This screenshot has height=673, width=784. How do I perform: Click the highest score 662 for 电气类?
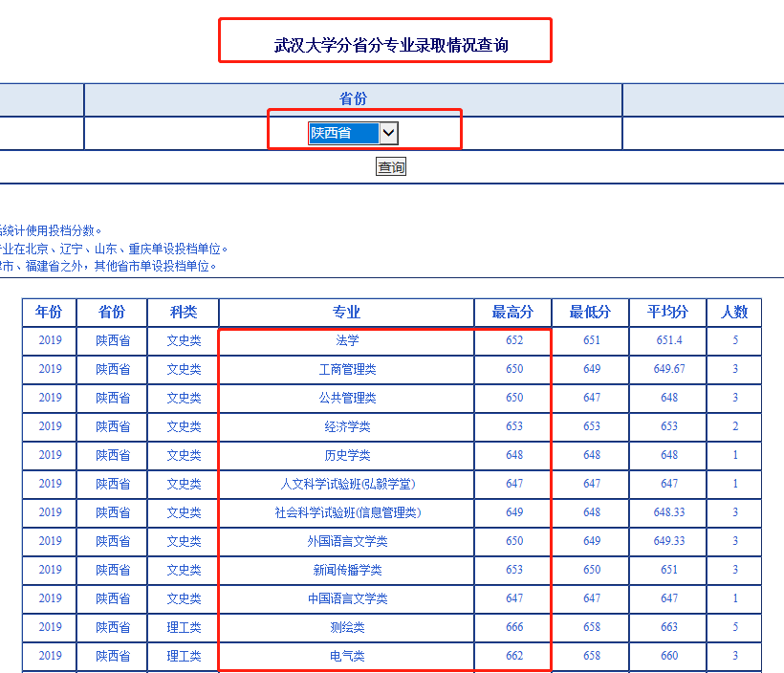coord(514,656)
